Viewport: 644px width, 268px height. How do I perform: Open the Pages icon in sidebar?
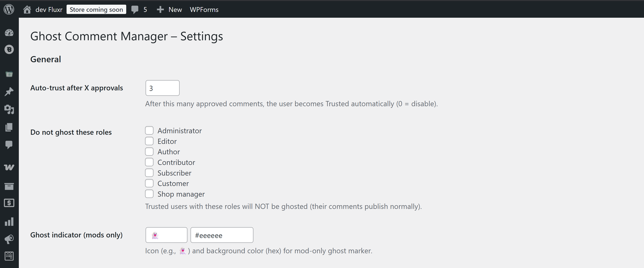click(x=9, y=127)
